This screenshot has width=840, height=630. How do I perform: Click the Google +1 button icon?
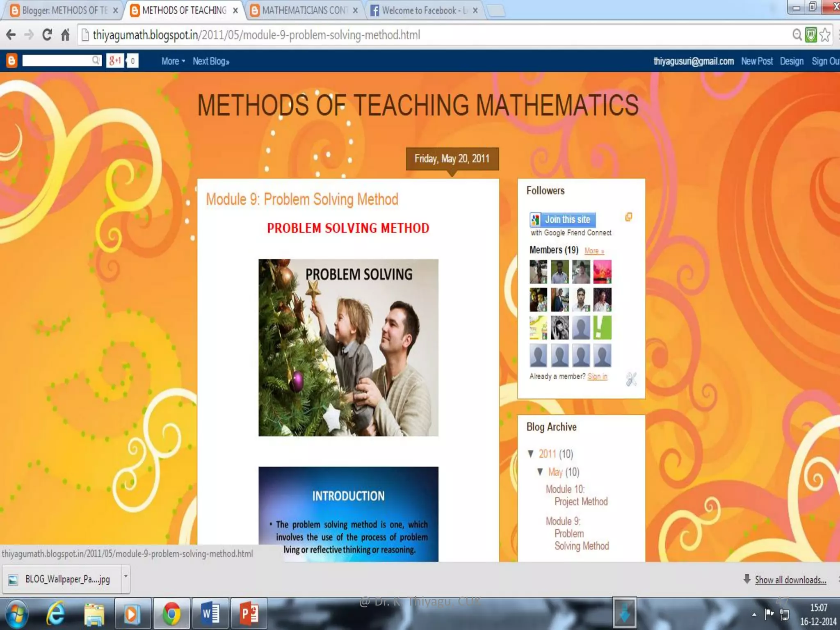(115, 61)
